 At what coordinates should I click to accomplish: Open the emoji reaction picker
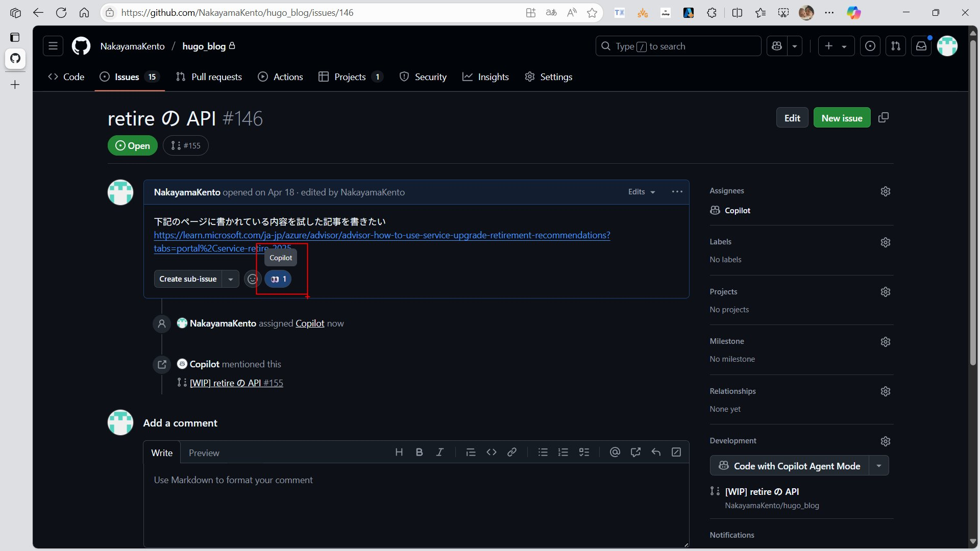pos(253,279)
